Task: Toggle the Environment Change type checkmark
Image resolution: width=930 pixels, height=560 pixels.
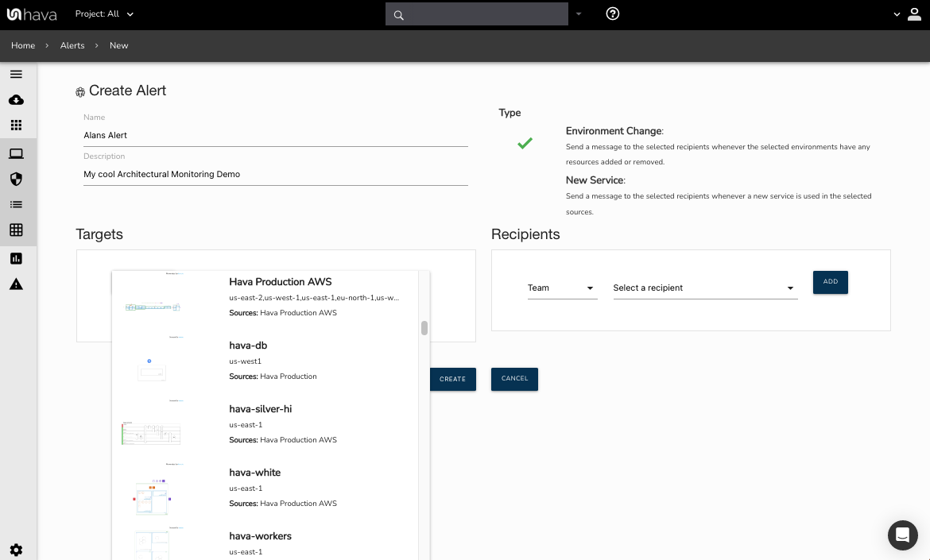Action: coord(525,143)
